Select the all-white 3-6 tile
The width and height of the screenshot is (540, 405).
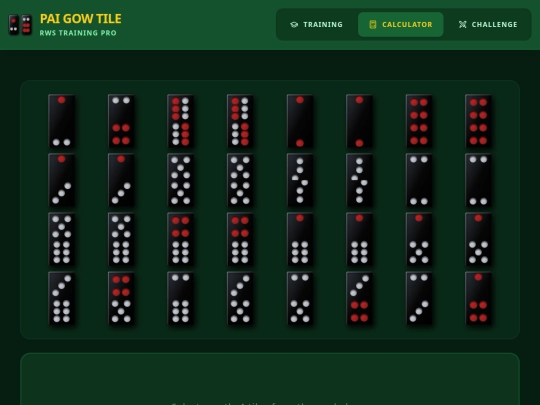pos(62,299)
